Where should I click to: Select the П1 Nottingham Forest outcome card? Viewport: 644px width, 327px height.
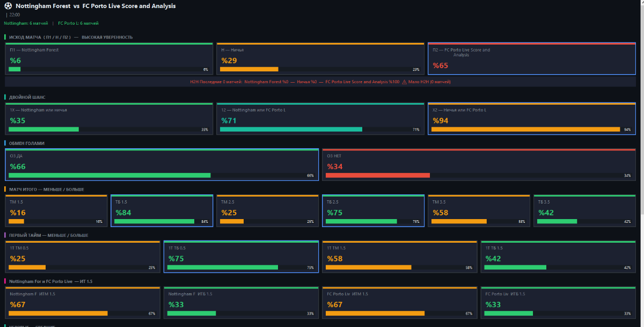(x=109, y=59)
